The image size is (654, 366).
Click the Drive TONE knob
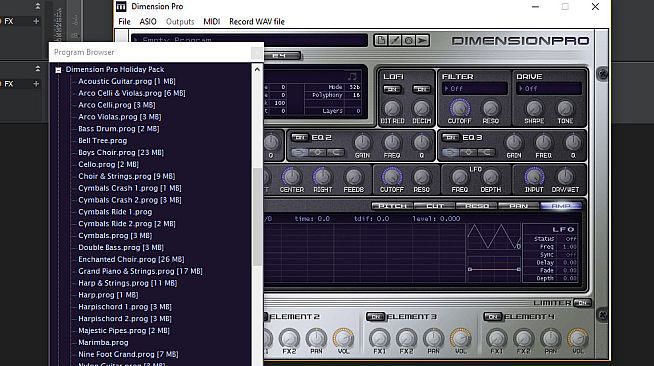click(565, 108)
